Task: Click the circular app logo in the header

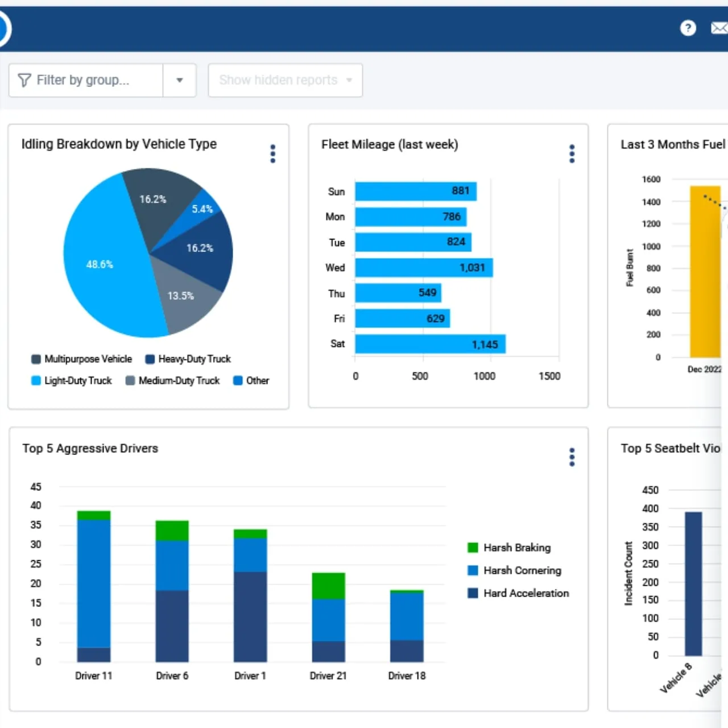Action: 3,28
